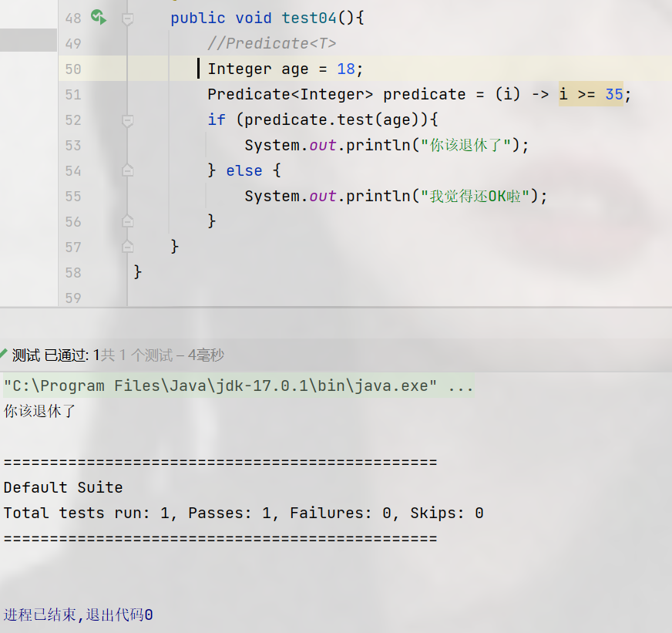
Task: Click Predicate<Integer> type declaration
Action: pyautogui.click(x=290, y=94)
